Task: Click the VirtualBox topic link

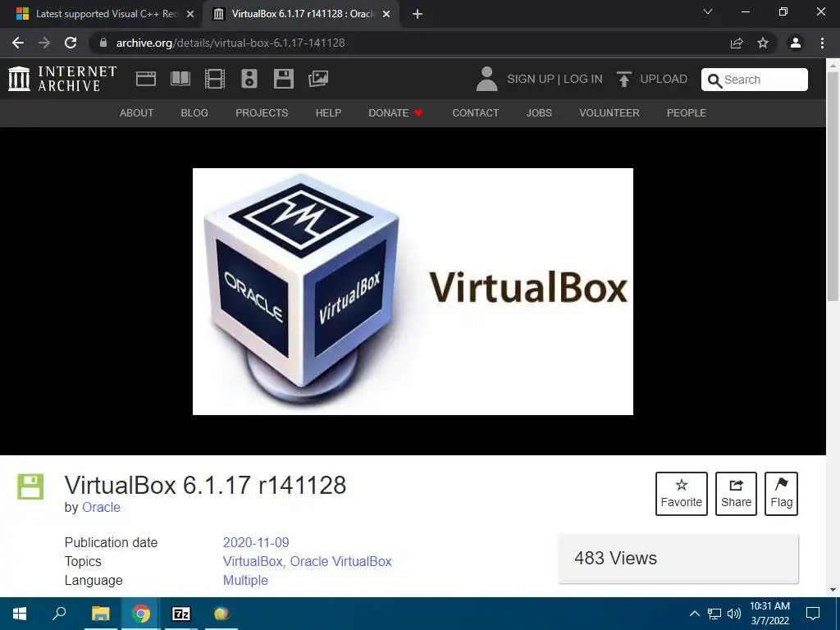Action: (x=253, y=561)
